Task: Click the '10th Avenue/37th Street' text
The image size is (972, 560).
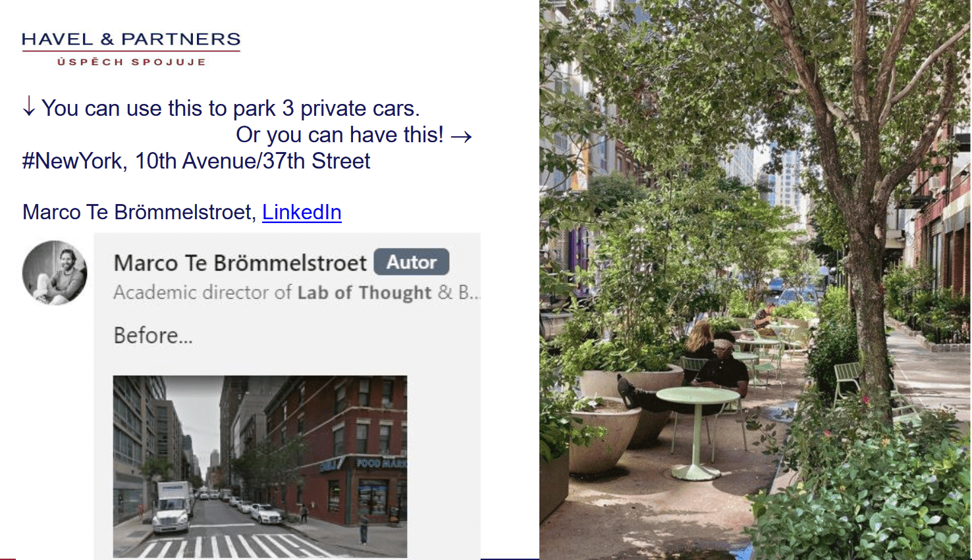Action: click(252, 161)
